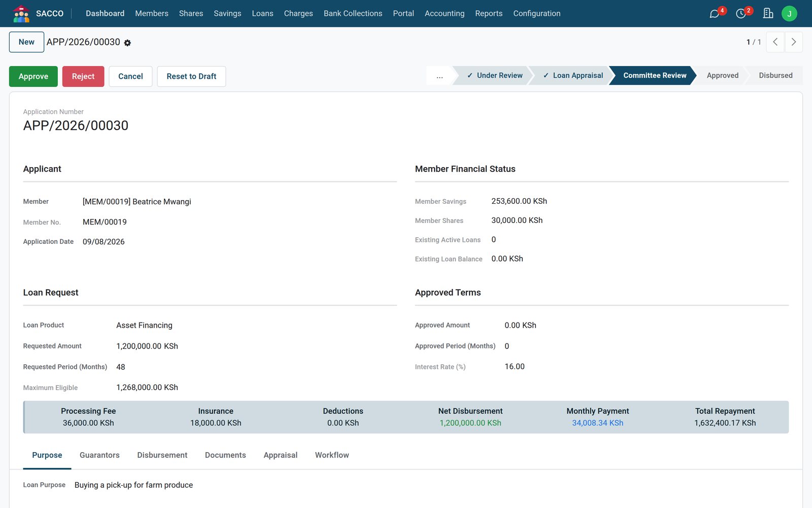Click Requested Period 48 field
The width and height of the screenshot is (812, 508).
tap(121, 367)
